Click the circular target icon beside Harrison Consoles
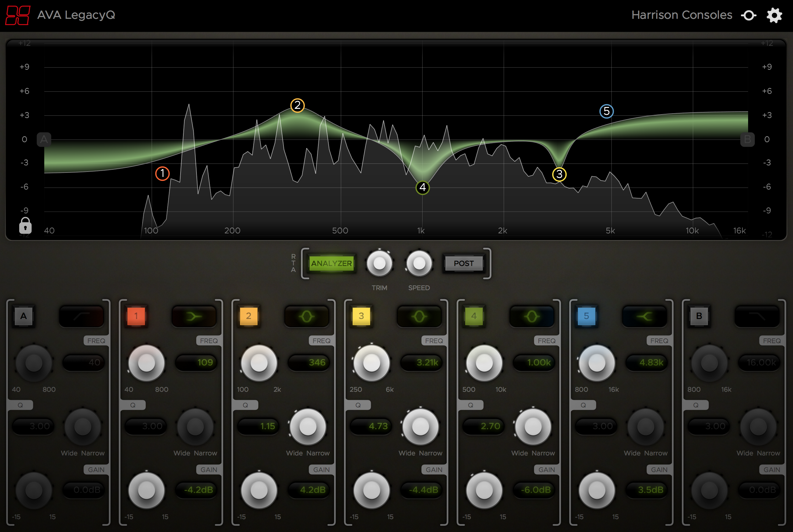The image size is (793, 532). click(748, 15)
